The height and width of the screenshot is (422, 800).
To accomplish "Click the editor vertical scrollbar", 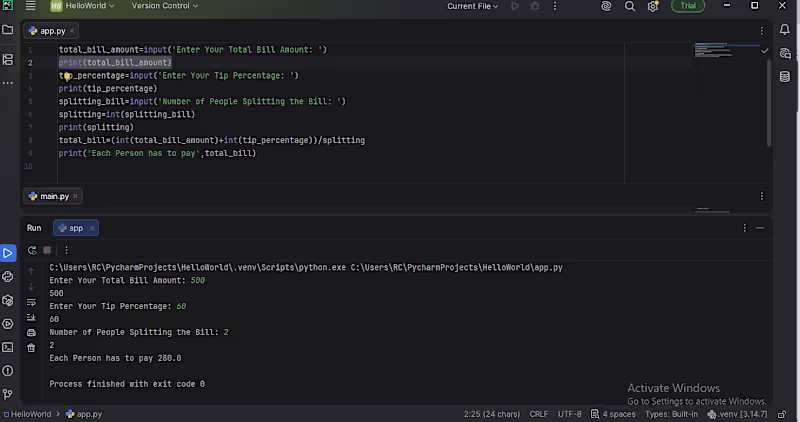I will (769, 104).
